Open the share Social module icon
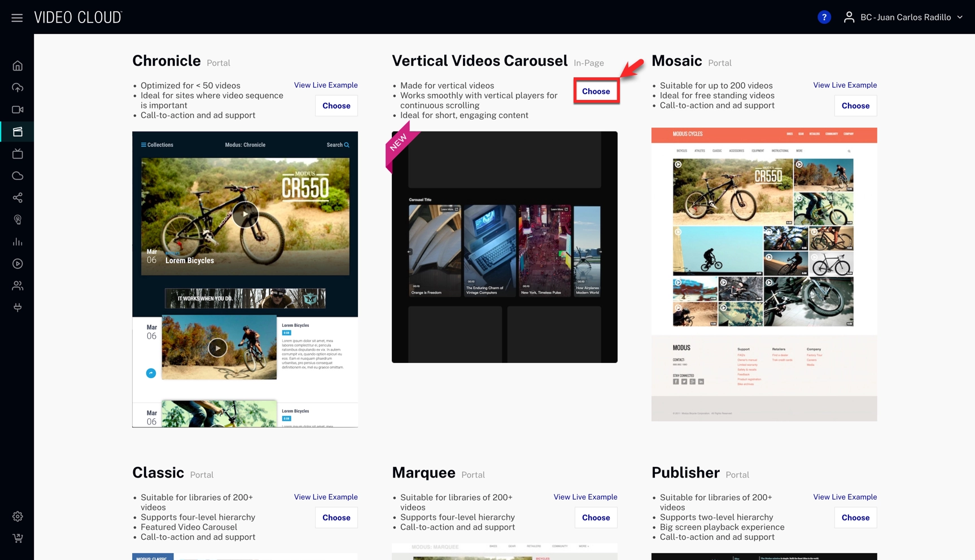This screenshot has height=560, width=975. [x=18, y=198]
